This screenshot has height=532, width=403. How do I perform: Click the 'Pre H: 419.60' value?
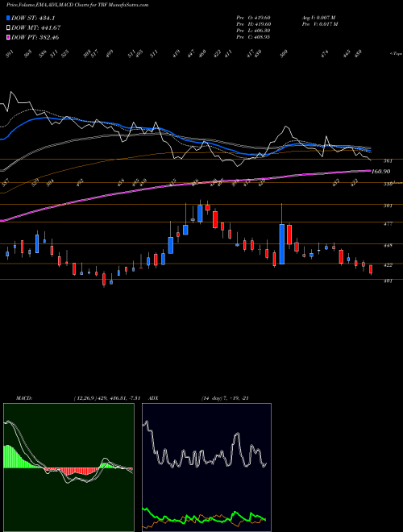253,24
